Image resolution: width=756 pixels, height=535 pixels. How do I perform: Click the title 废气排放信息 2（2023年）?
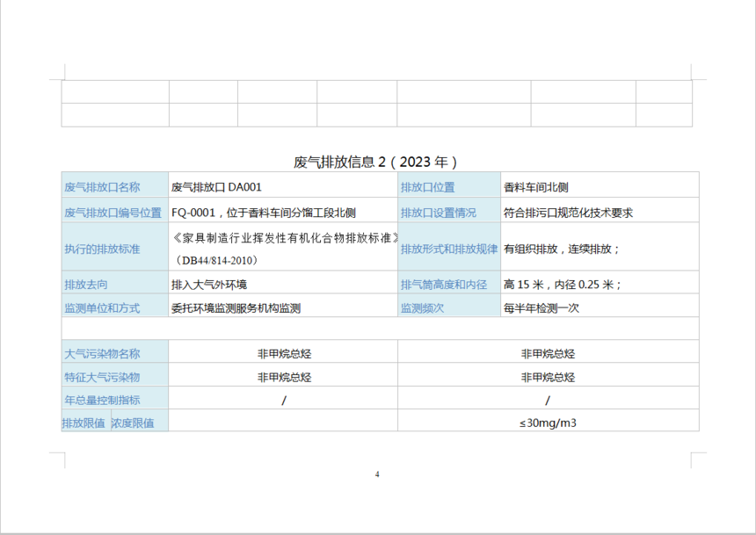click(375, 162)
